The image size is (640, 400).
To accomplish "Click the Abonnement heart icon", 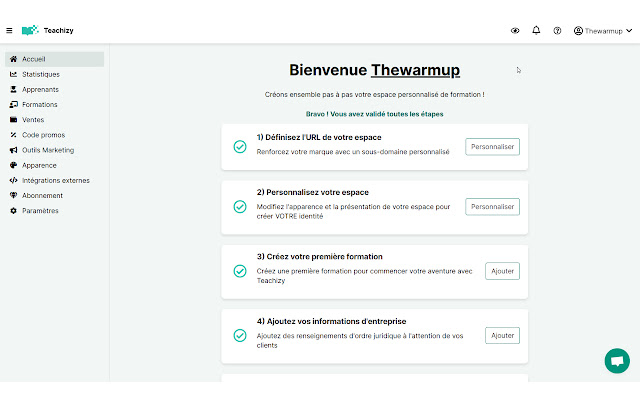I will click(x=13, y=196).
